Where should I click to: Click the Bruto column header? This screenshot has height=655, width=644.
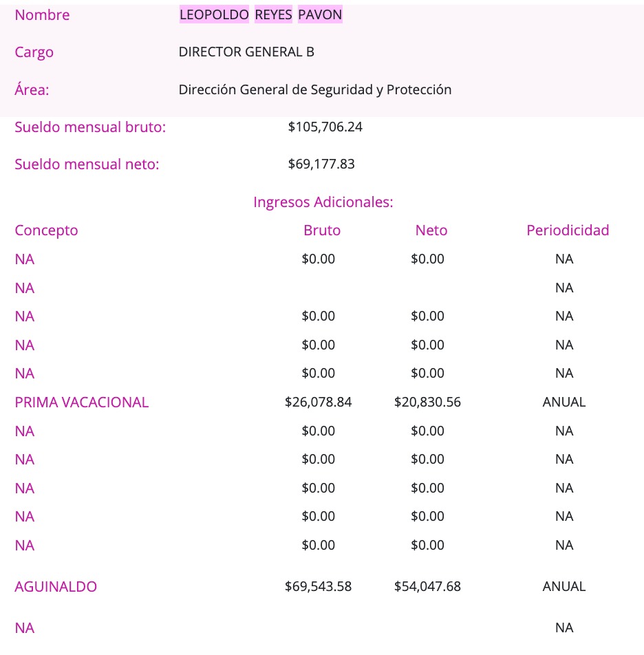[x=322, y=230]
